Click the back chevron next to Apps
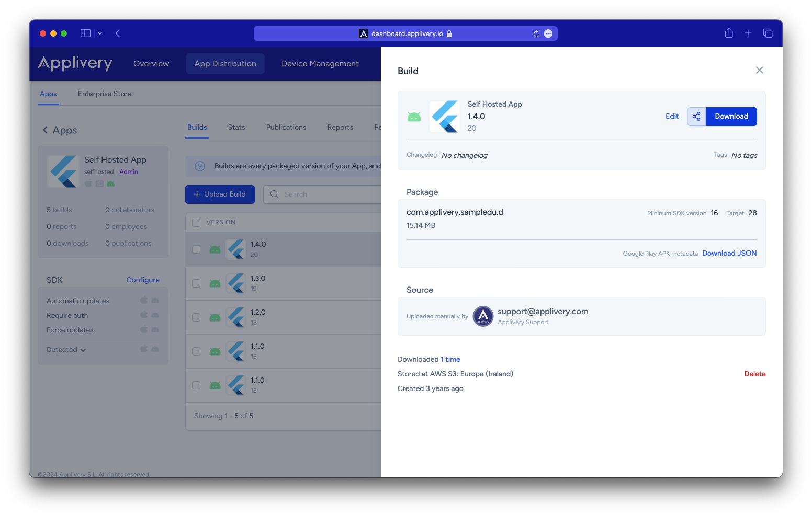Image resolution: width=812 pixels, height=516 pixels. click(x=45, y=130)
